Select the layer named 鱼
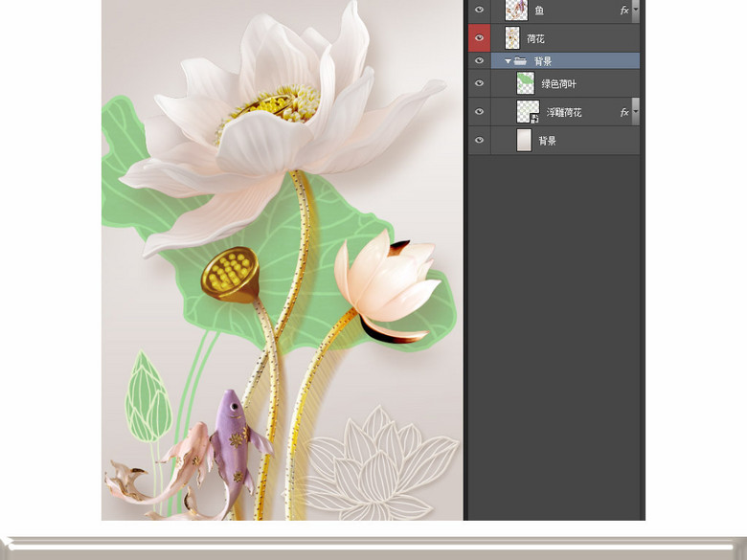747x560 pixels. point(539,11)
